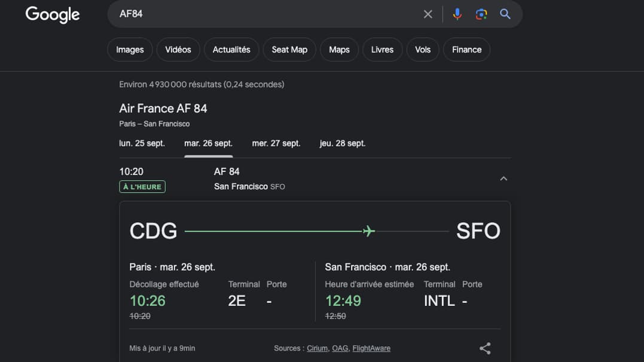Click the 'Heure d'arrivée estimée' label
The image size is (644, 362).
tap(369, 284)
